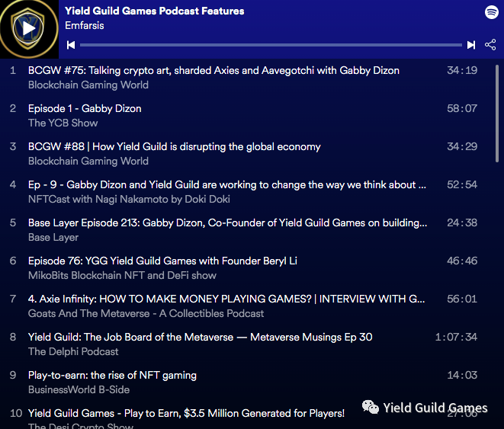This screenshot has height=429, width=504.
Task: Select Goats And The Metaverse podcast label
Action: [146, 313]
